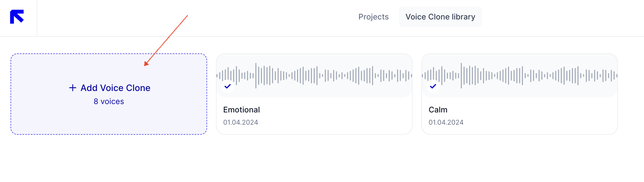The width and height of the screenshot is (644, 182).
Task: Click the Emotional voice waveform
Action: [x=314, y=75]
